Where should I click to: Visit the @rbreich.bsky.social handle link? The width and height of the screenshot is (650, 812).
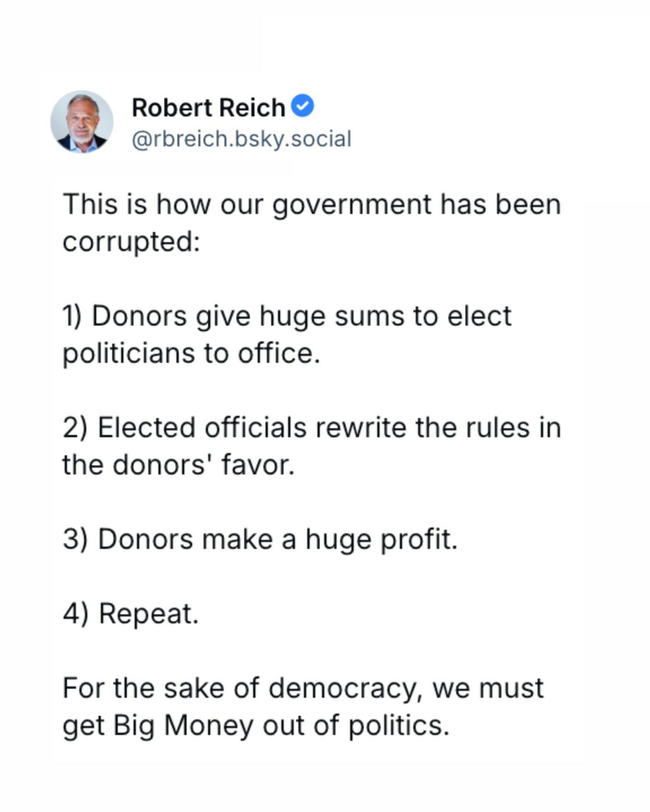tap(241, 138)
